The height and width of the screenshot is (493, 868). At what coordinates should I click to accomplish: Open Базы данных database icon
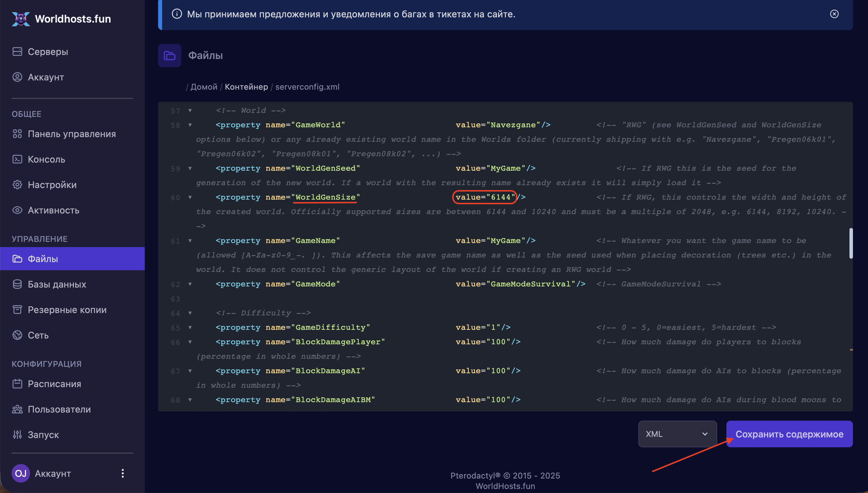[17, 284]
